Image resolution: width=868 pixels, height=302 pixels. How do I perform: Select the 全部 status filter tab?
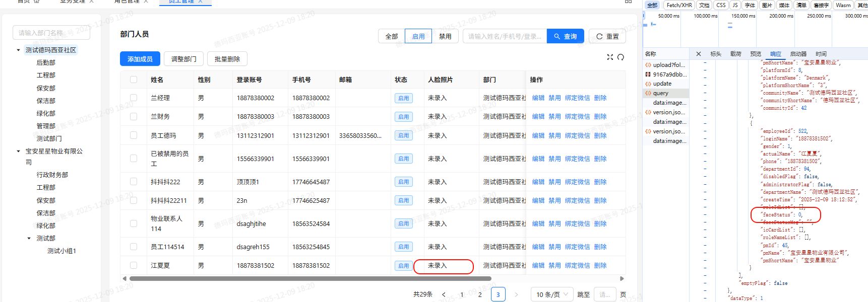pos(392,36)
